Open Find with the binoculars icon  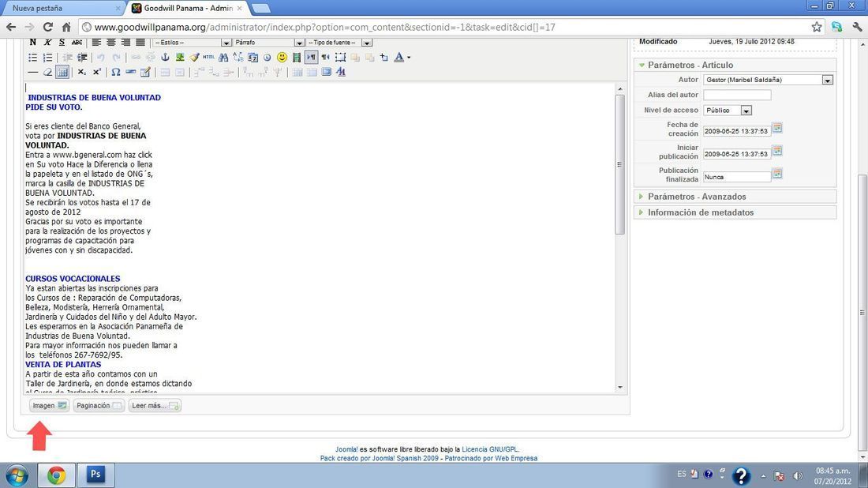coord(223,57)
